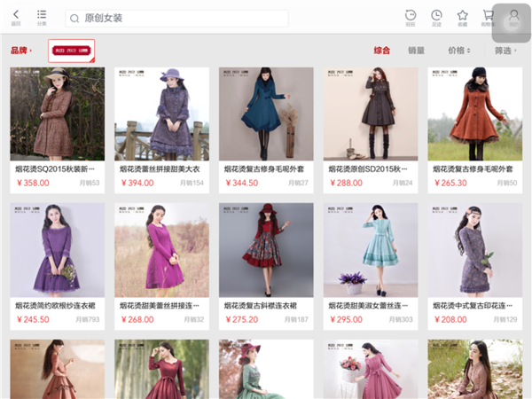Viewport: 532px width, 399px height.
Task: Open thumbnail of magenta lace dress ¥268.00
Action: pos(162,250)
